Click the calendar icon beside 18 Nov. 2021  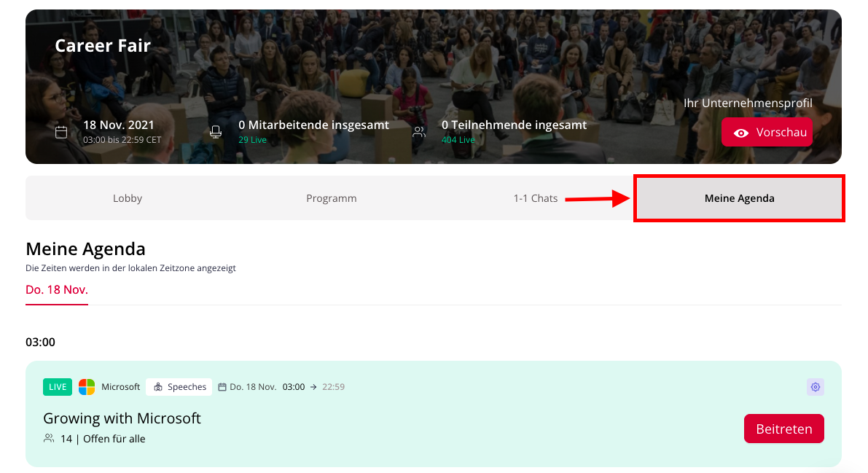coord(61,132)
